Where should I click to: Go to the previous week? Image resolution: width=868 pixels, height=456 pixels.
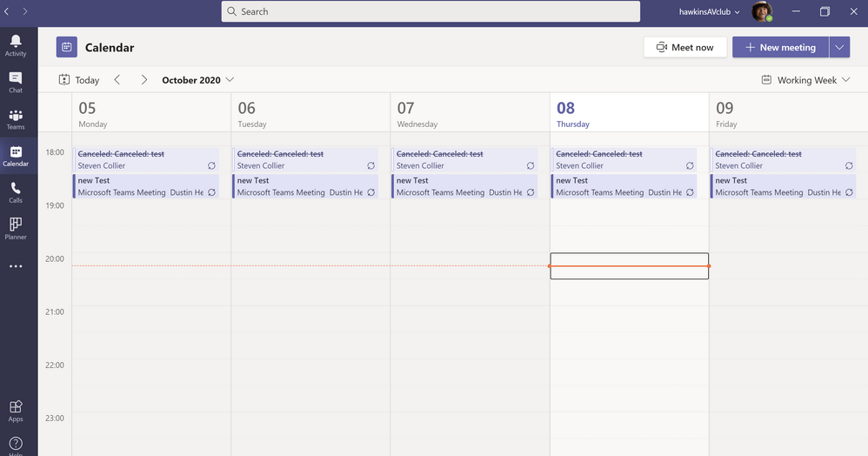pyautogui.click(x=117, y=80)
